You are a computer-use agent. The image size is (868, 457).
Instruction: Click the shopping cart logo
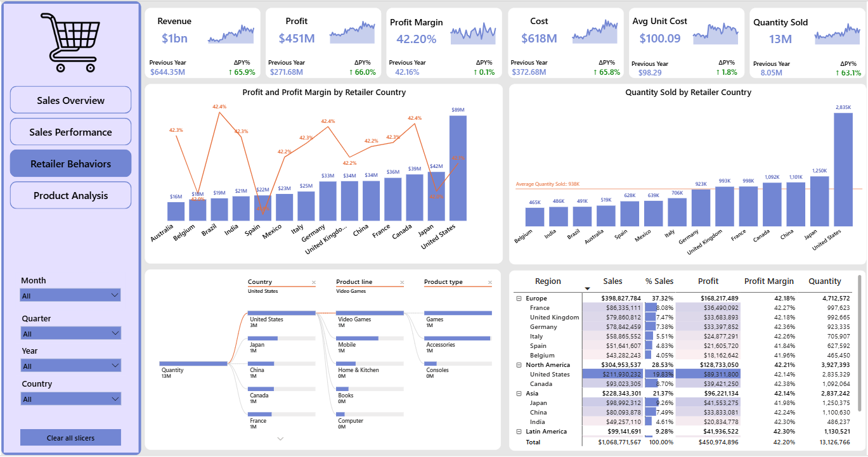[x=70, y=42]
